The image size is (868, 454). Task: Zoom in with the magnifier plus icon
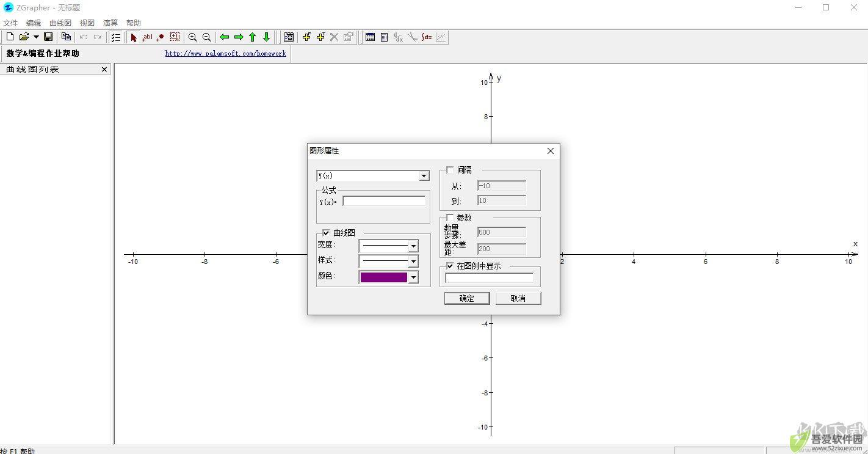193,37
